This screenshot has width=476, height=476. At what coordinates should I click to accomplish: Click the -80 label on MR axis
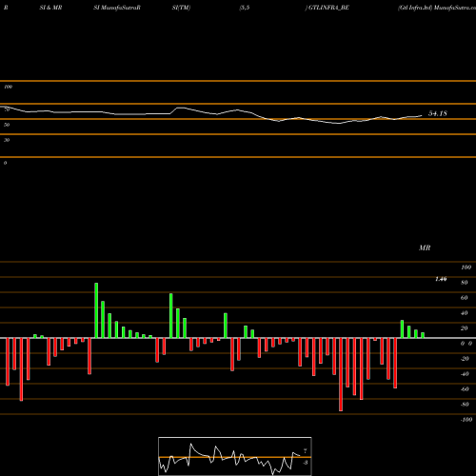coord(465,405)
